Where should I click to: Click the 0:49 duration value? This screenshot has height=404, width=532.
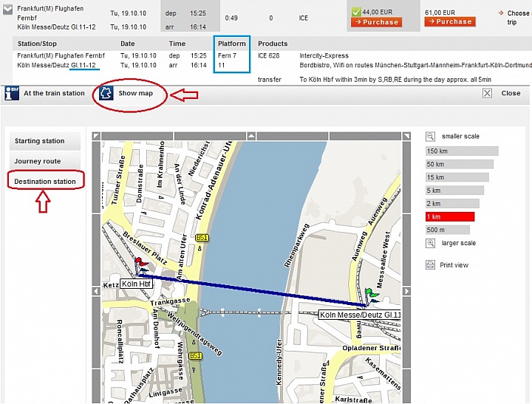tap(231, 18)
